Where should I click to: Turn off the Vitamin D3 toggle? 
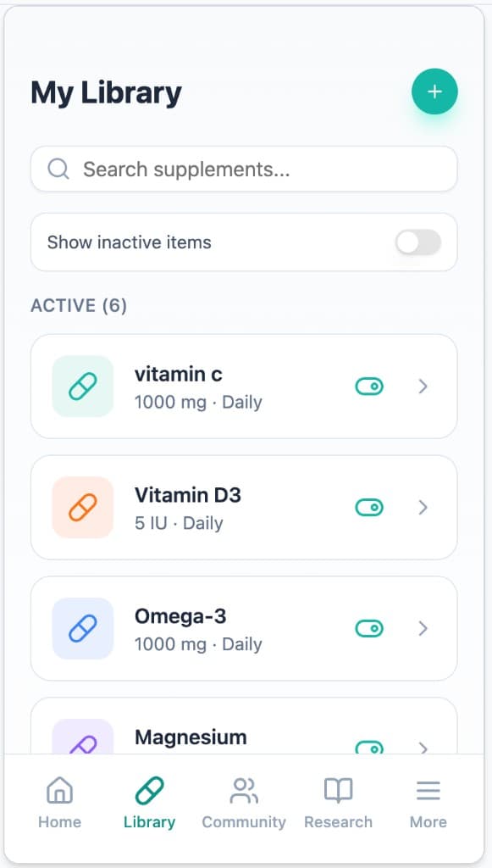pos(369,508)
